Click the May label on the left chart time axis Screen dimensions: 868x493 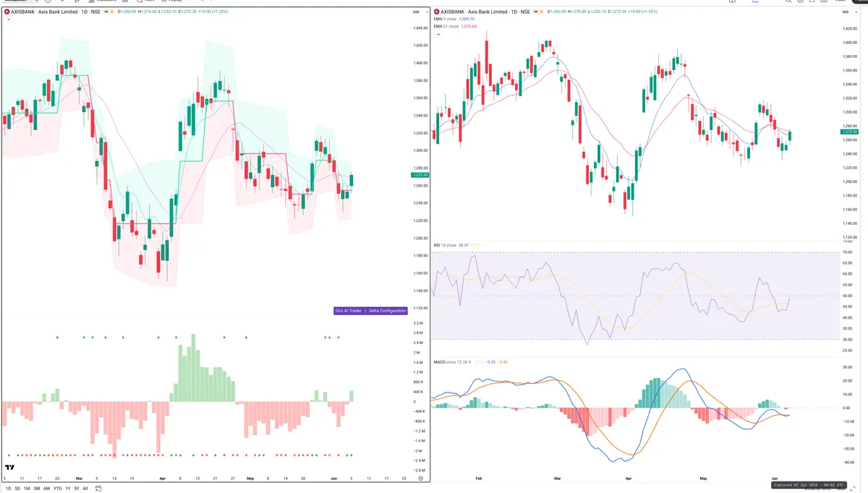(250, 479)
